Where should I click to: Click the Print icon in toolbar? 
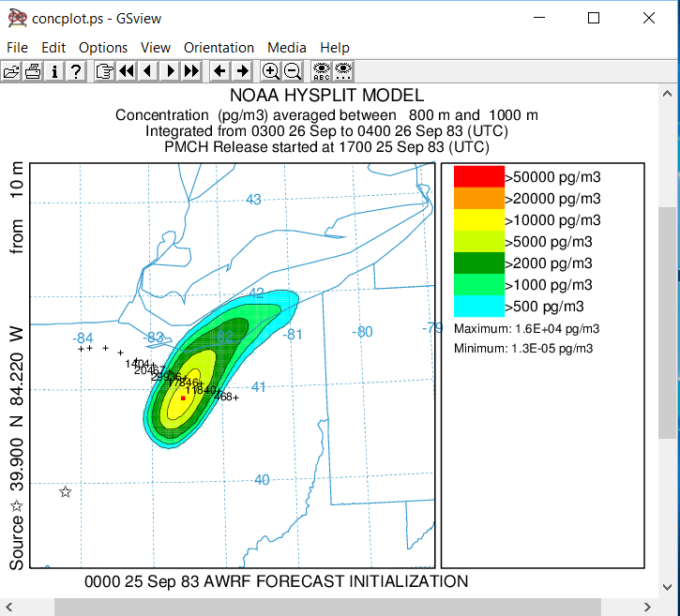pyautogui.click(x=33, y=71)
